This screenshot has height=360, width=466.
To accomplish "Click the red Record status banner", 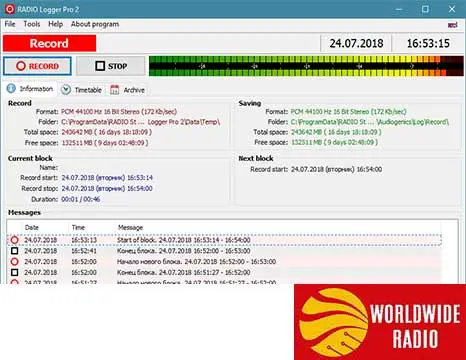I will click(x=49, y=43).
